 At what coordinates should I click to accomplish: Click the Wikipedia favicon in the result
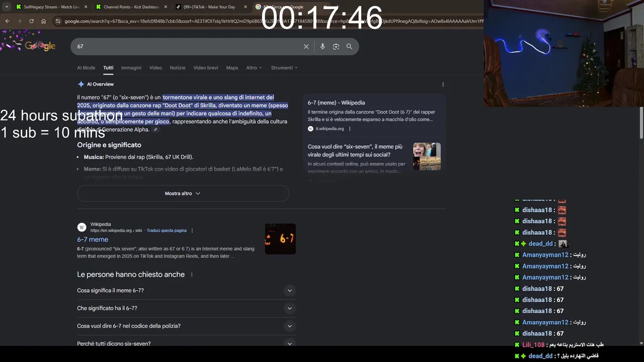tap(82, 227)
